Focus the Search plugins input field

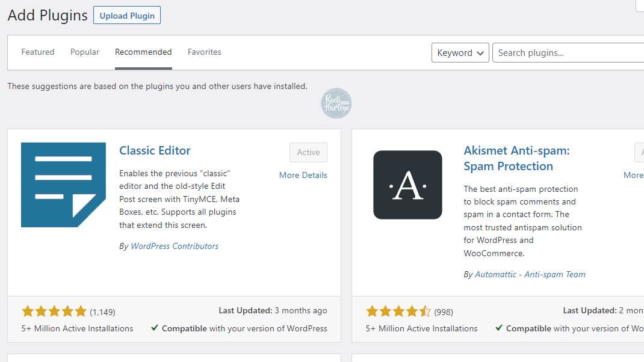[x=568, y=53]
